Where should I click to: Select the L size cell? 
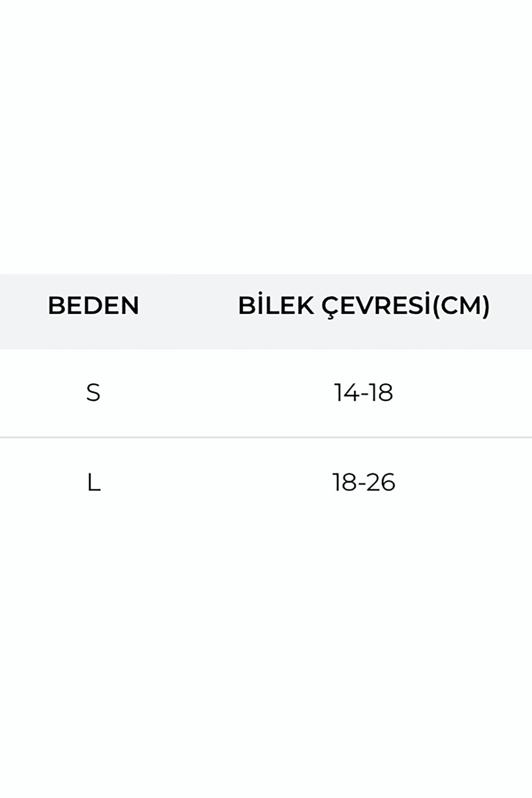click(94, 482)
